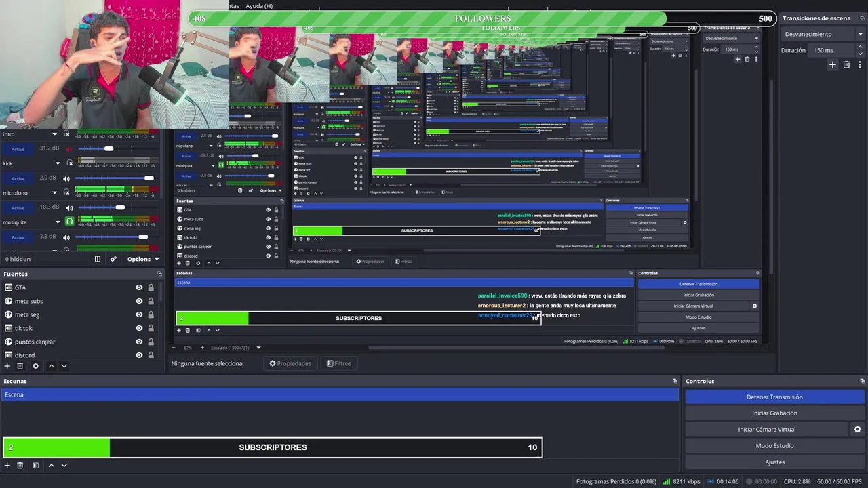Pop out the Controles dock
Viewport: 868px width, 488px height.
(x=862, y=381)
